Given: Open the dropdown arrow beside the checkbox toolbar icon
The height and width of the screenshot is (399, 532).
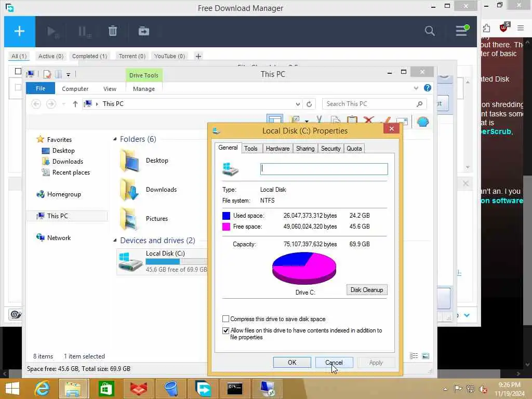Looking at the screenshot, I should point(307,121).
